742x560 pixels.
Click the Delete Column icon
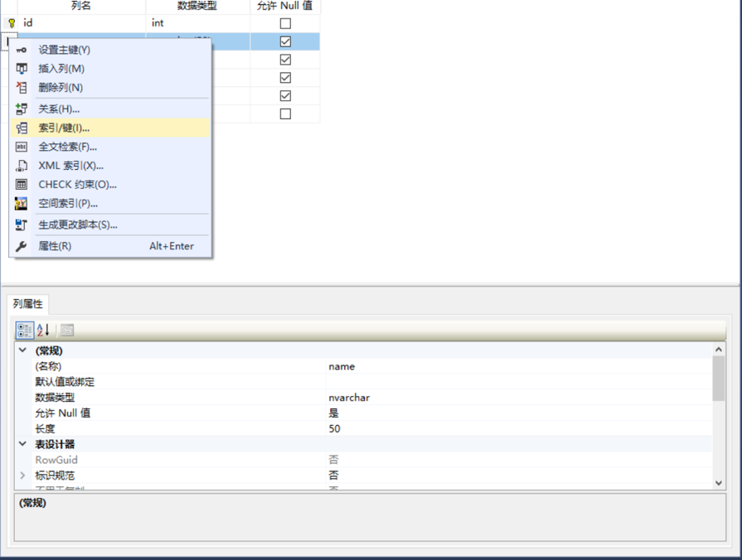(x=22, y=88)
